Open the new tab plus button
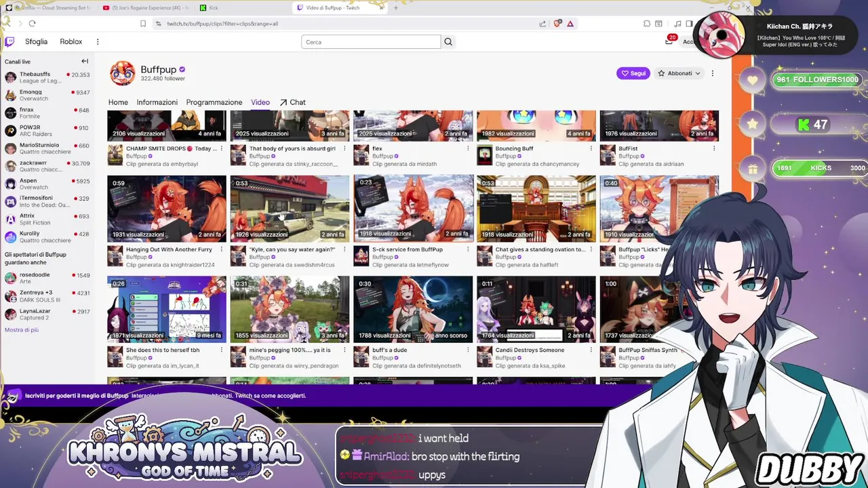 pos(397,8)
